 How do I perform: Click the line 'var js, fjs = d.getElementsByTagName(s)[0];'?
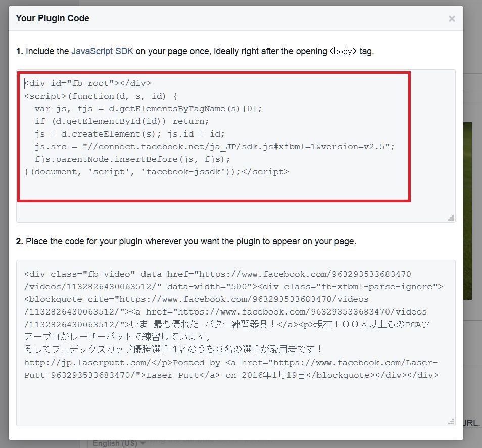[148, 109]
